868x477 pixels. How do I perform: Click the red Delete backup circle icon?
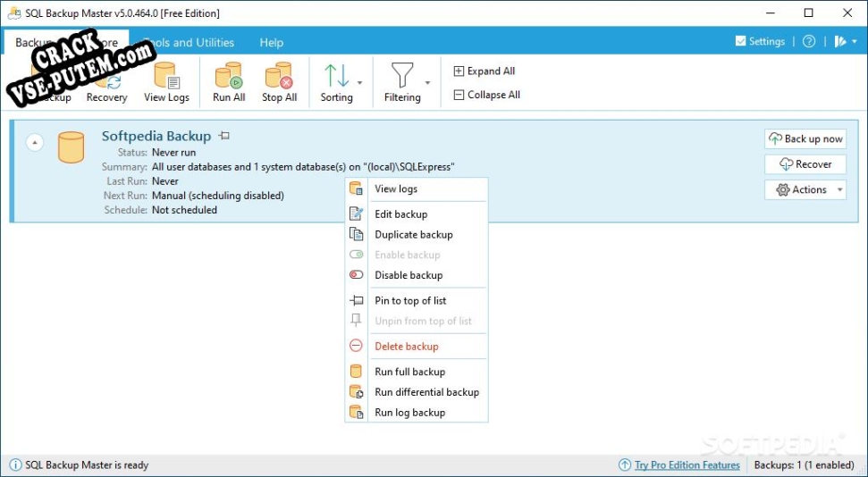[x=356, y=346]
